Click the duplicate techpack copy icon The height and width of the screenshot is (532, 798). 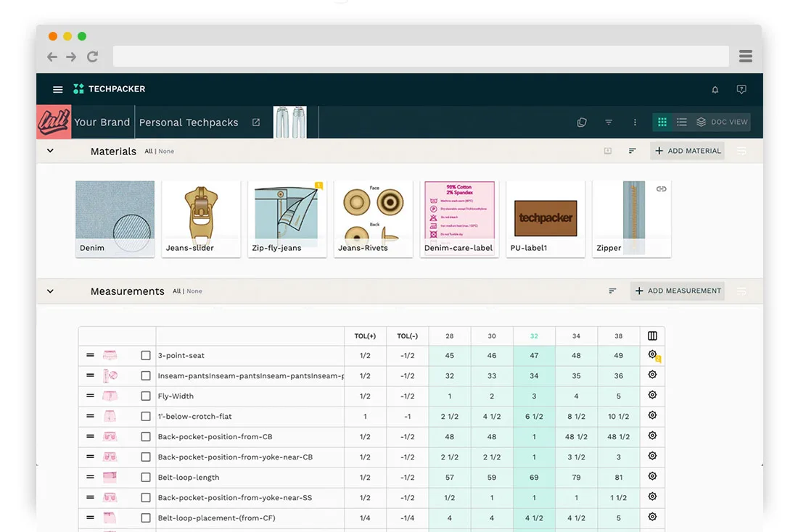[582, 122]
